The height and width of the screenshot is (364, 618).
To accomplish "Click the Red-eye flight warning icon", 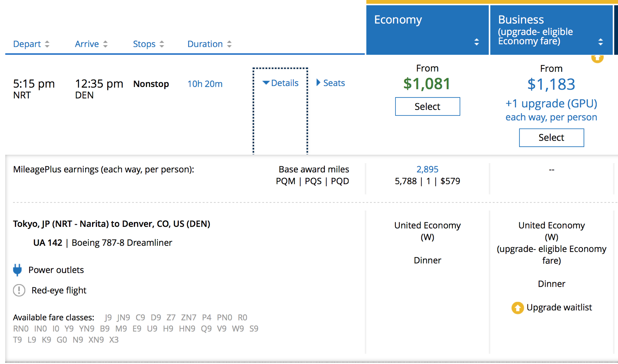I will tap(19, 290).
